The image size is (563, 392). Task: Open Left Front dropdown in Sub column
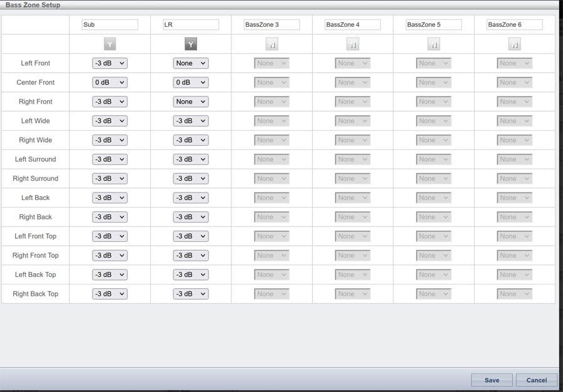109,63
